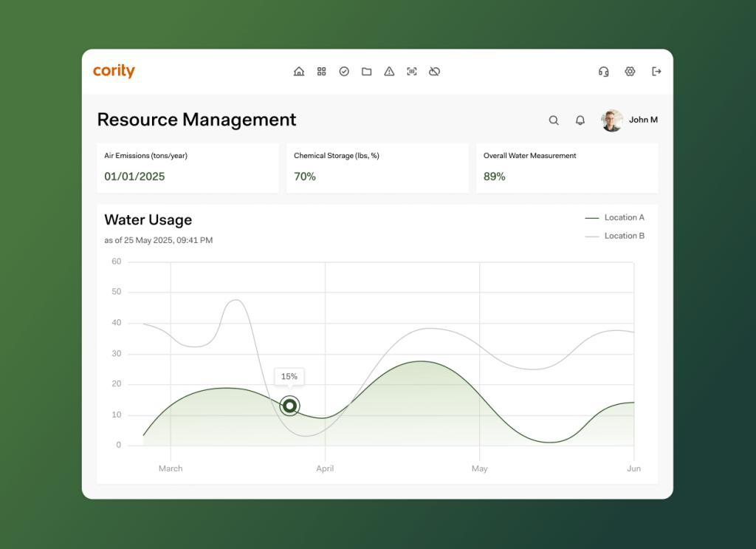Toggle the Location A series visibility
Viewport: 756px width, 549px height.
pos(615,217)
